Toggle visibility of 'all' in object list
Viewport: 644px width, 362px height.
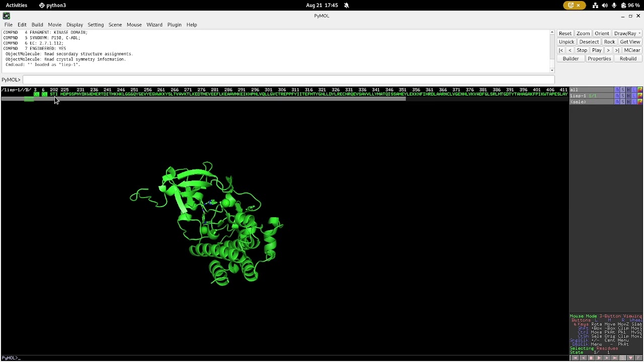(x=592, y=90)
